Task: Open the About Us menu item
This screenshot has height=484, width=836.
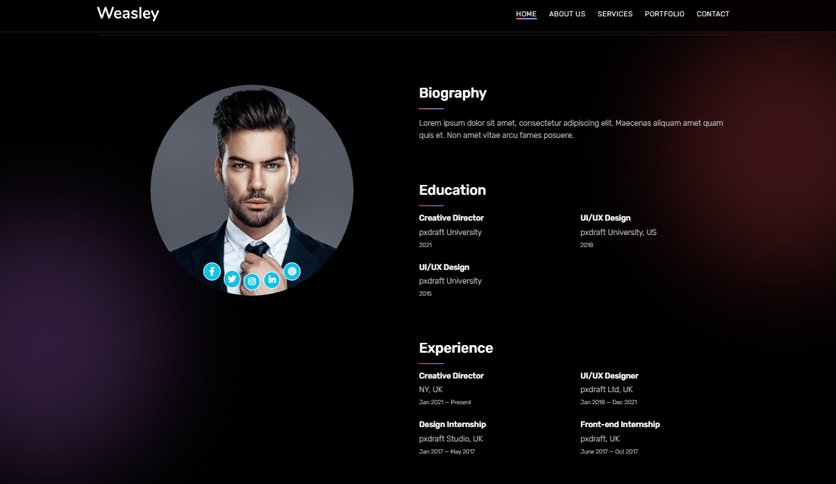Action: (x=567, y=14)
